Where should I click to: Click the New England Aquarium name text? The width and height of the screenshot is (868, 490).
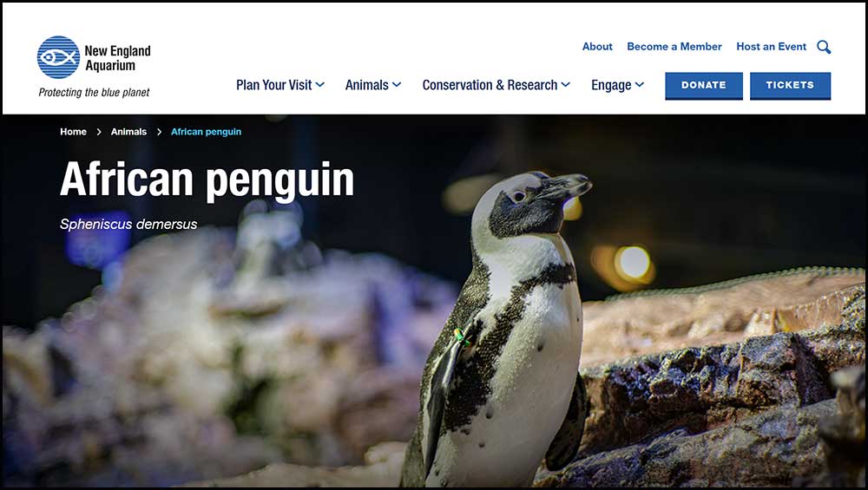click(x=117, y=58)
